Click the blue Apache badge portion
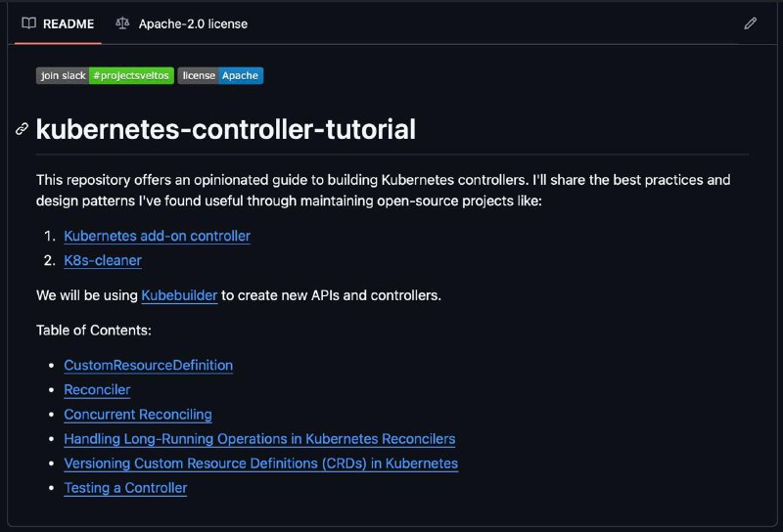The image size is (783, 532). pyautogui.click(x=241, y=75)
